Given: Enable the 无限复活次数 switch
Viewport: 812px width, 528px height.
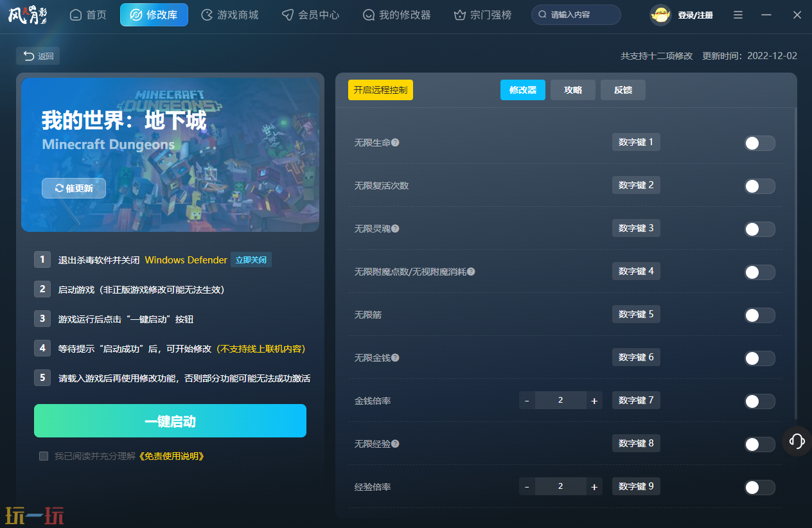Looking at the screenshot, I should click(x=759, y=186).
